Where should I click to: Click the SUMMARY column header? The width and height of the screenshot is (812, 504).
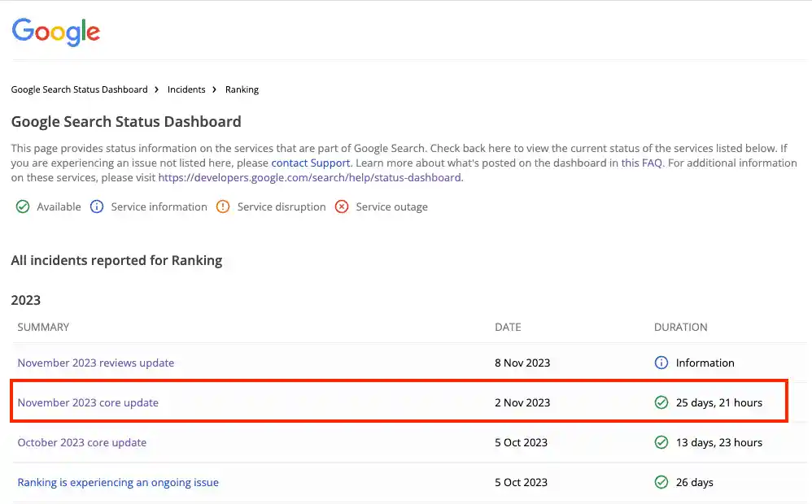43,327
